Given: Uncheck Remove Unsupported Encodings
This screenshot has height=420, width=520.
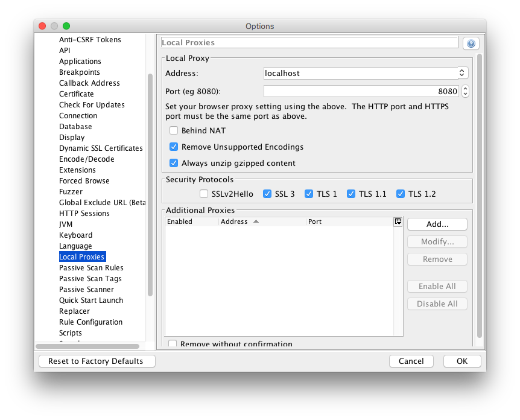Looking at the screenshot, I should (174, 147).
